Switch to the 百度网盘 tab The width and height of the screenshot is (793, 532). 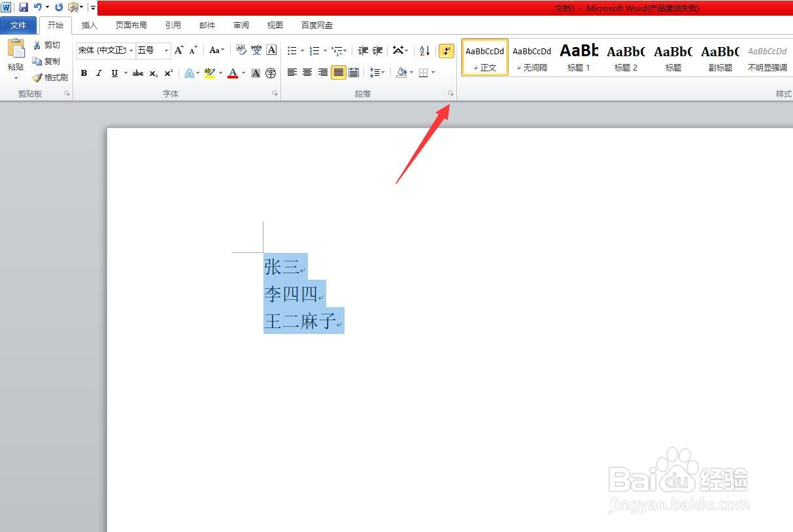[x=316, y=25]
